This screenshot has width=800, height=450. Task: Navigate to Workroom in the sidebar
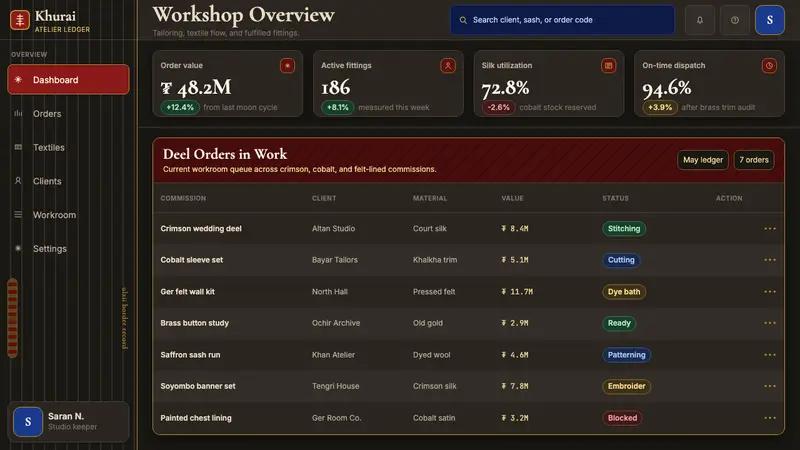68,215
